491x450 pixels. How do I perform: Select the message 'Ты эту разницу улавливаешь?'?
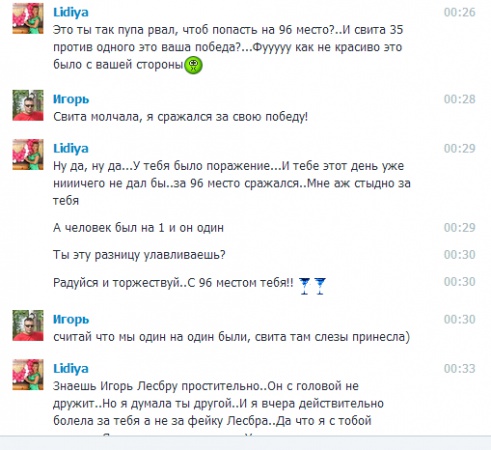(139, 255)
